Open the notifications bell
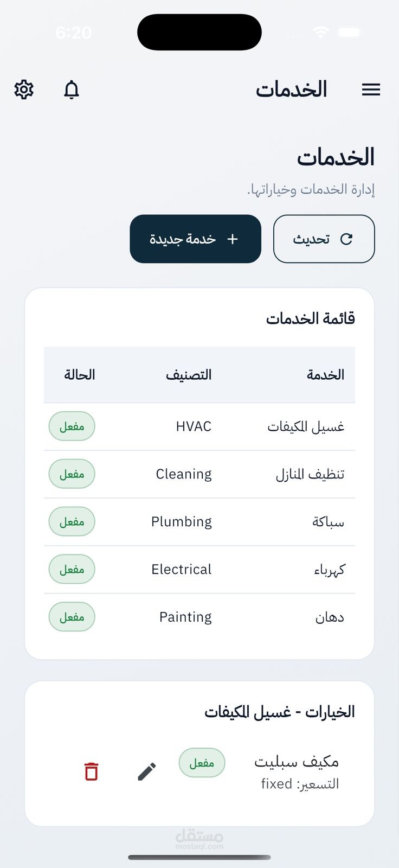Screen dimensions: 399x868 click(x=72, y=90)
